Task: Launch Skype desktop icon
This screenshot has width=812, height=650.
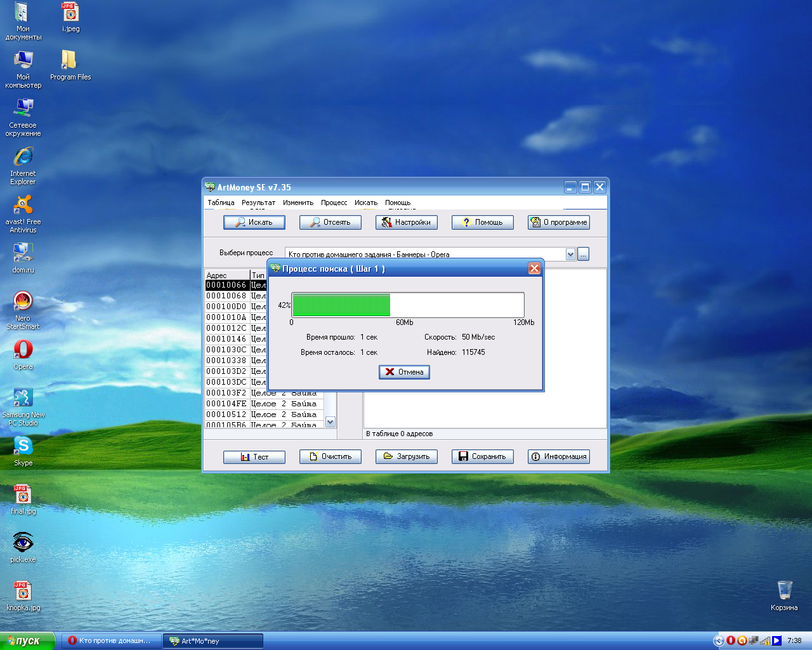Action: point(23,452)
